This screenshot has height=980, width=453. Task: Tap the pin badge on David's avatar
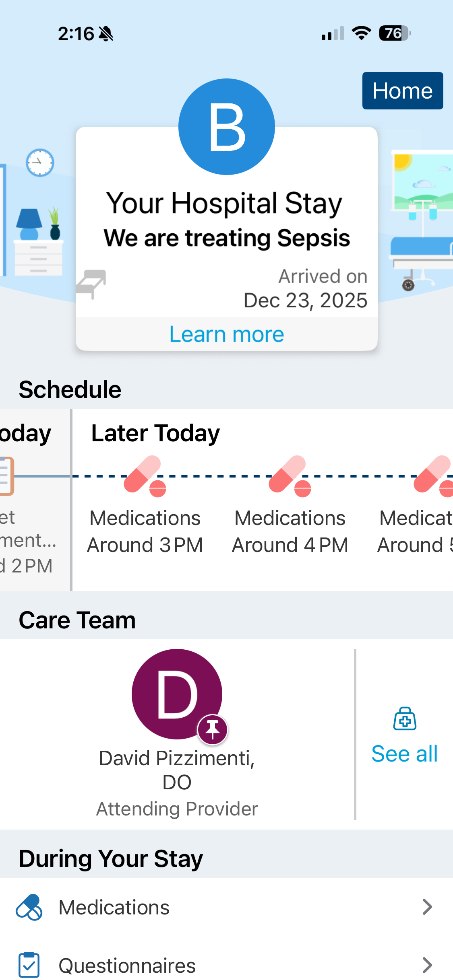tap(213, 730)
